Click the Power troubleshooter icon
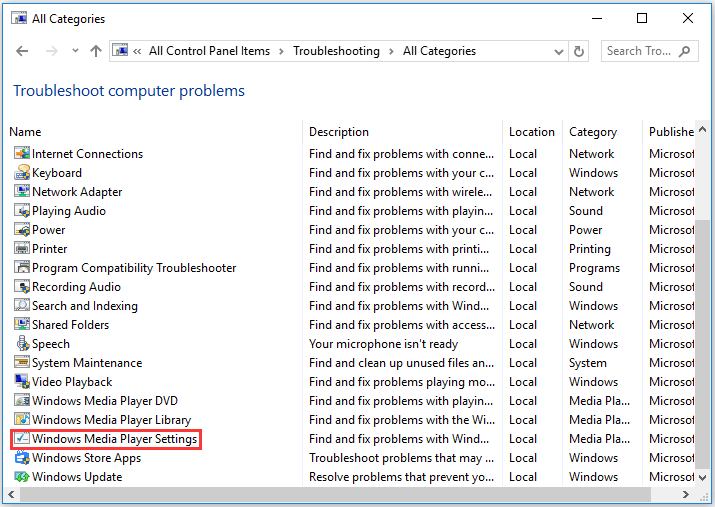Viewport: 715px width, 507px height. pos(21,230)
